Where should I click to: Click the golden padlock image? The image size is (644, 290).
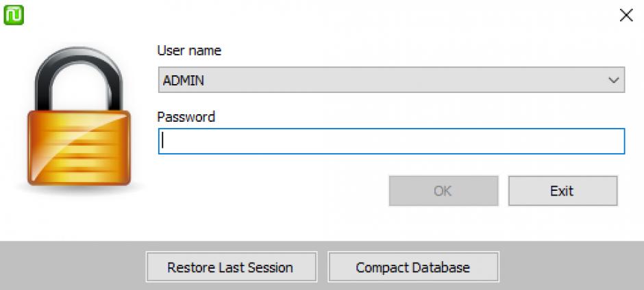[78, 121]
